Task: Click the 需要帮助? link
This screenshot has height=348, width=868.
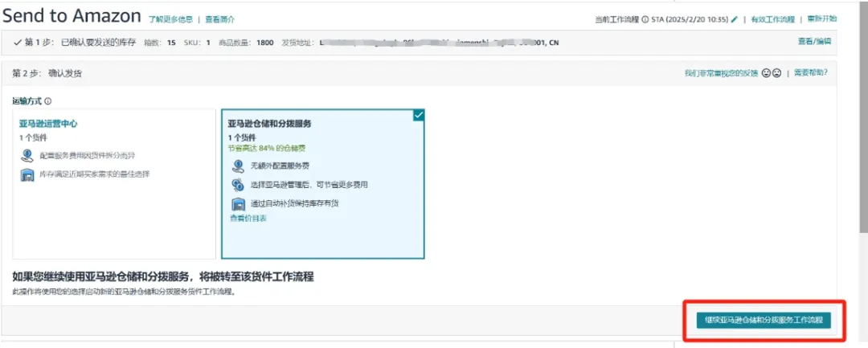Action: (810, 73)
